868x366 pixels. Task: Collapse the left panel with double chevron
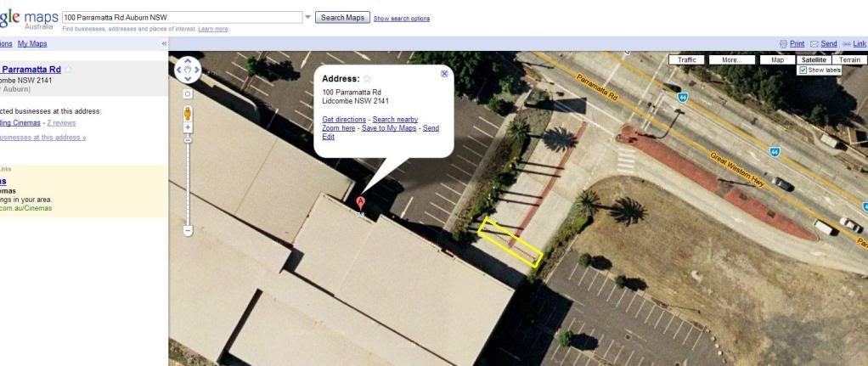coord(164,44)
